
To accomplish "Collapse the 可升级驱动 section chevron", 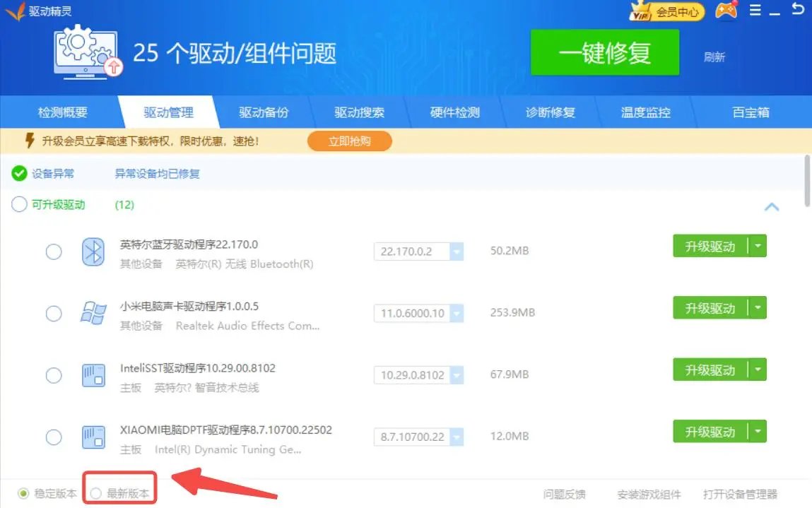I will tap(772, 207).
